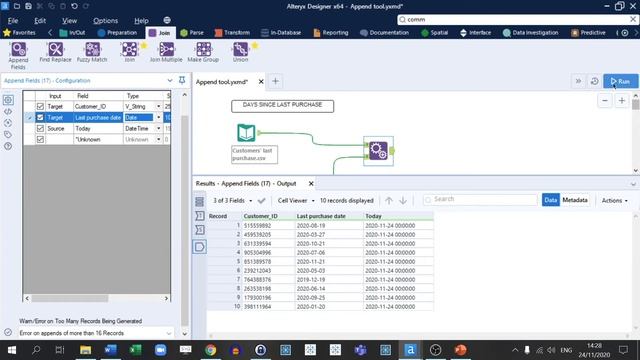Click the global search box containing comm
Image resolution: width=640 pixels, height=360 pixels.
click(518, 20)
